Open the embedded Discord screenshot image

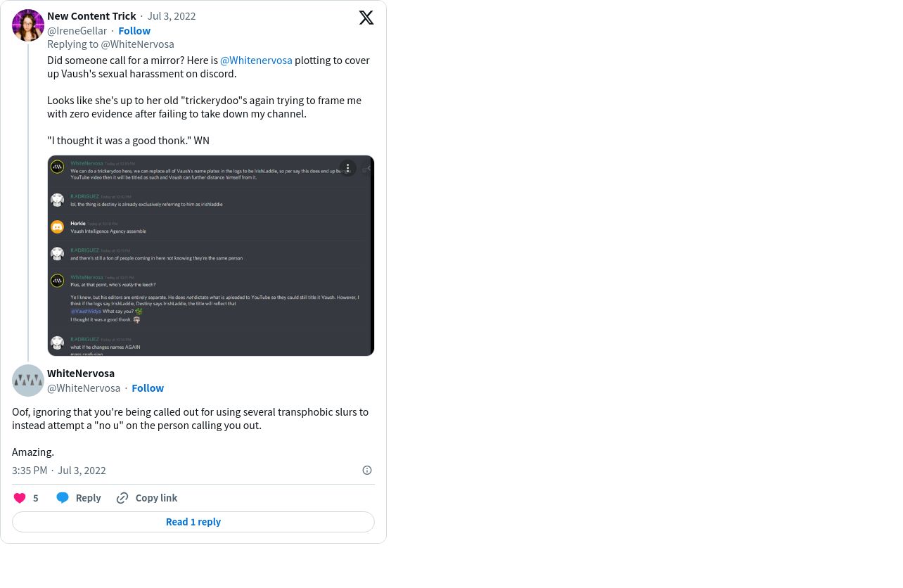point(211,256)
